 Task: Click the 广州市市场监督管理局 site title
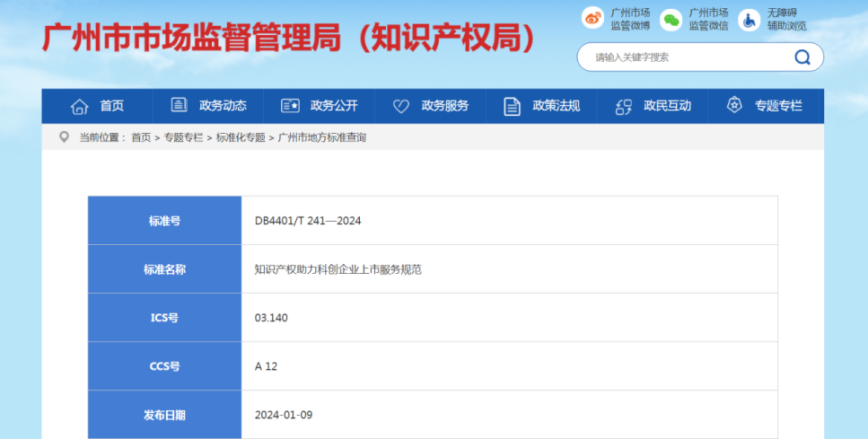(289, 38)
